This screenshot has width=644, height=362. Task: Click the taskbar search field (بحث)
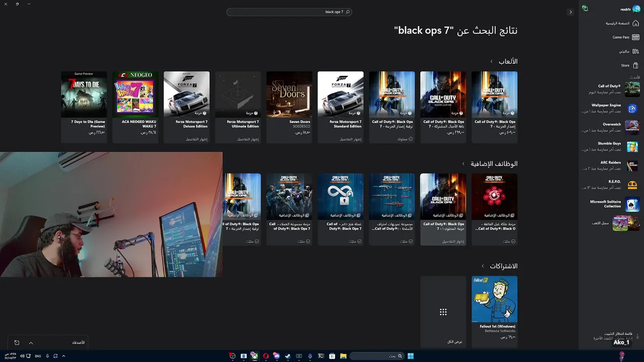click(x=377, y=356)
